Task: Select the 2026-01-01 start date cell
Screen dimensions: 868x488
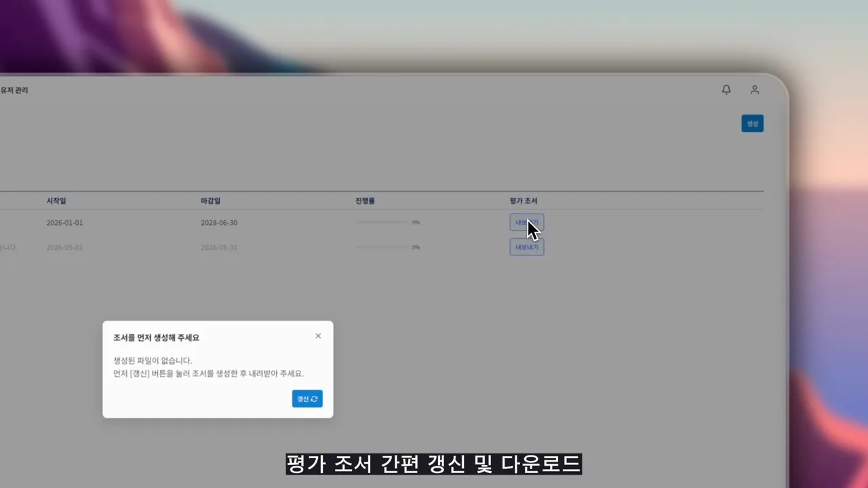Action: 64,223
